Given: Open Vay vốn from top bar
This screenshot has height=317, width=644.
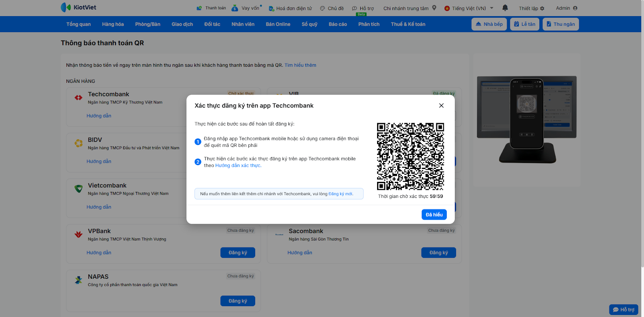Looking at the screenshot, I should point(246,8).
